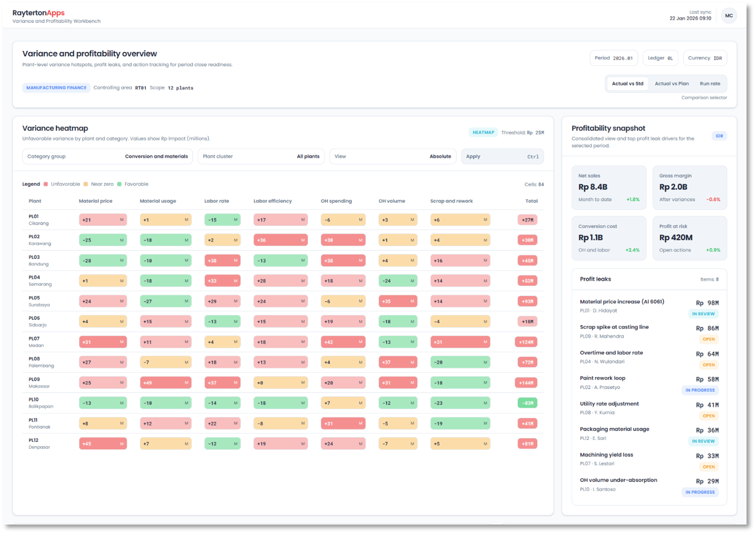Click the HEATMAP badge
The width and height of the screenshot is (756, 534).
pos(483,133)
